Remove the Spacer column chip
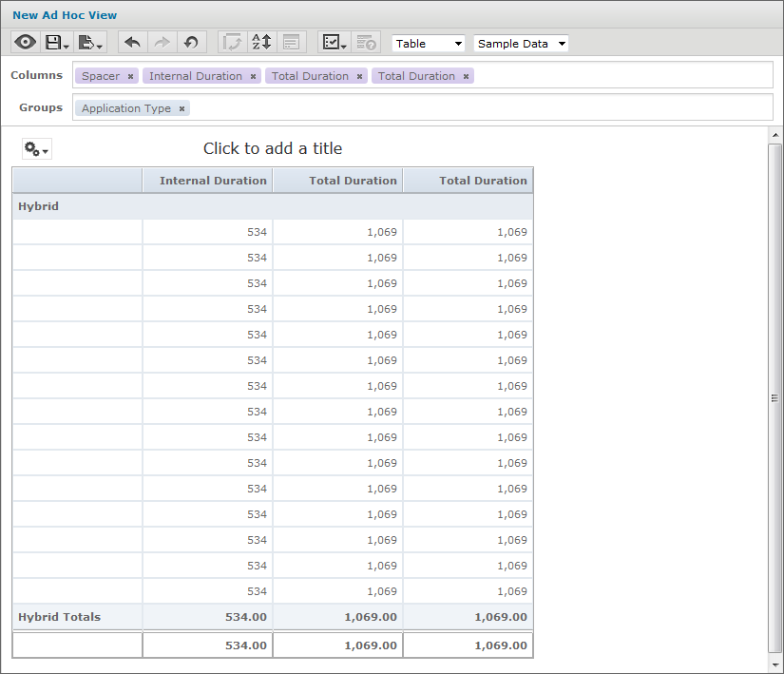Screen dimensions: 784x674 130,76
